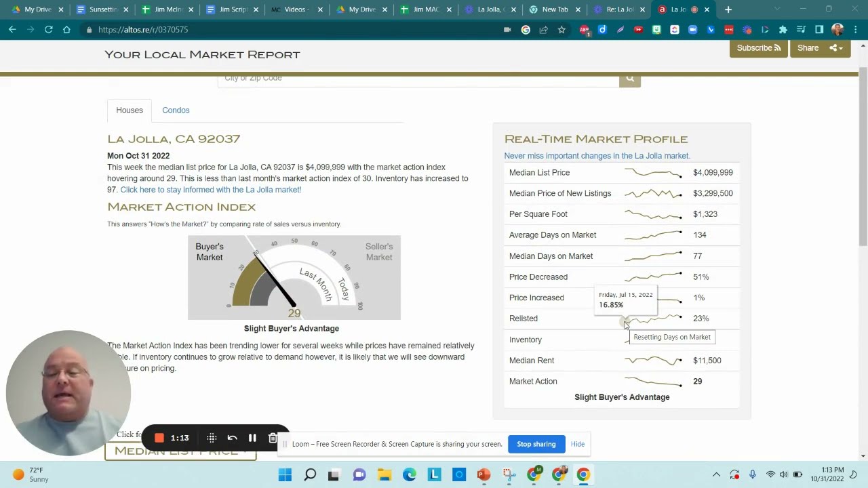Click the Market Action Index gauge
Screen dimensions: 868x488
(x=294, y=277)
